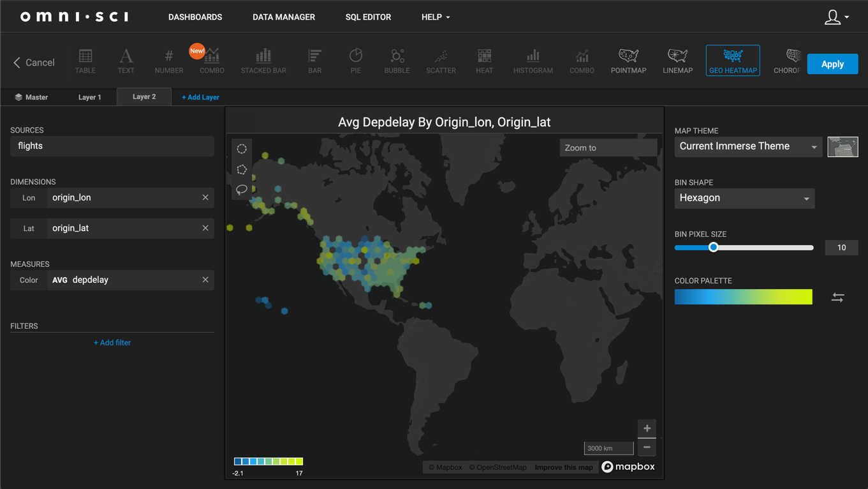Open the color palette gradient picker
868x489 pixels.
[744, 297]
